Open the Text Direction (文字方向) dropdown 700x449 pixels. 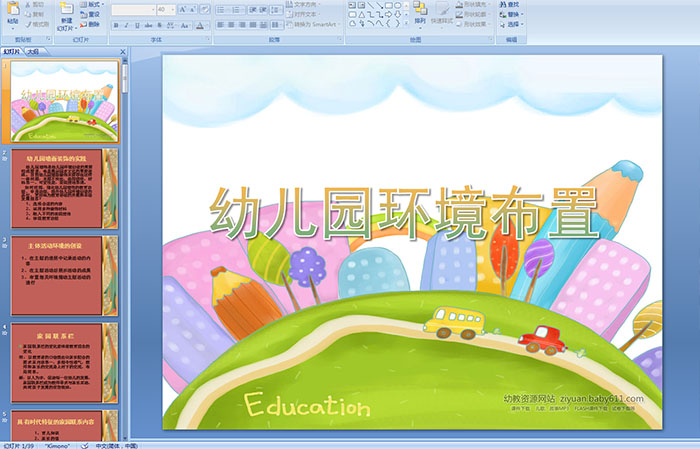303,4
